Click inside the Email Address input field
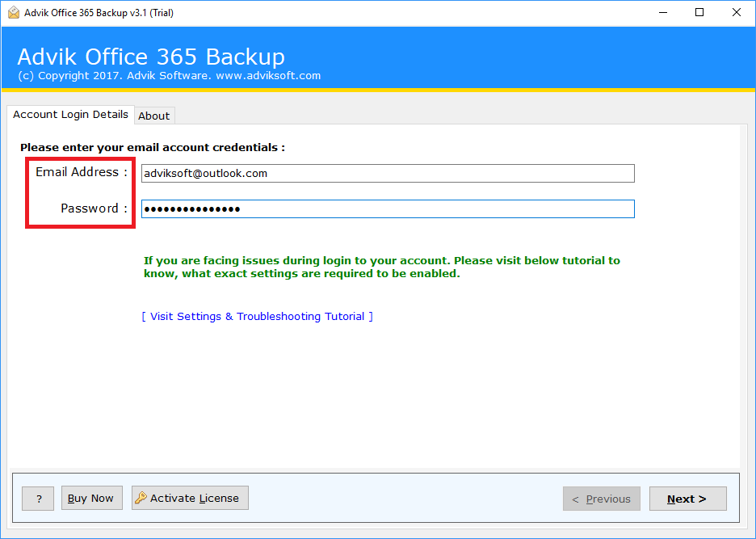The height and width of the screenshot is (539, 756). 387,173
